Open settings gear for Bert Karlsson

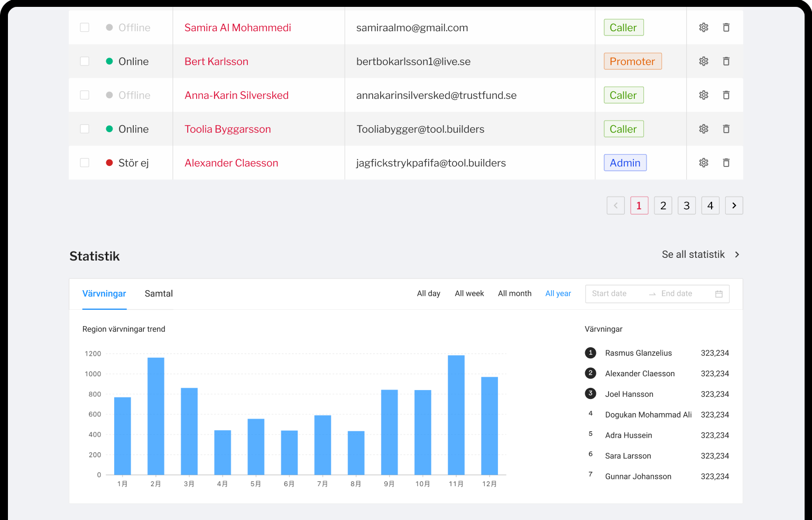704,61
